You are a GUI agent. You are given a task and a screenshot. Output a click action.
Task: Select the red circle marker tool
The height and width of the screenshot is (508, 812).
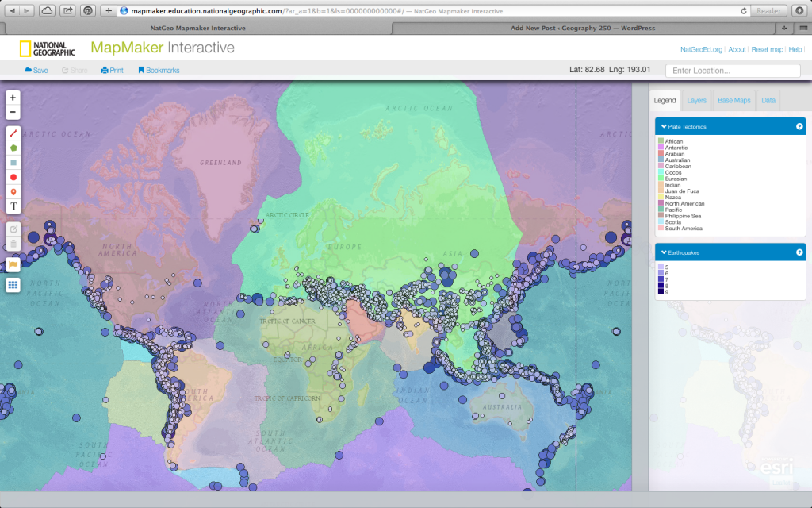pos(12,177)
